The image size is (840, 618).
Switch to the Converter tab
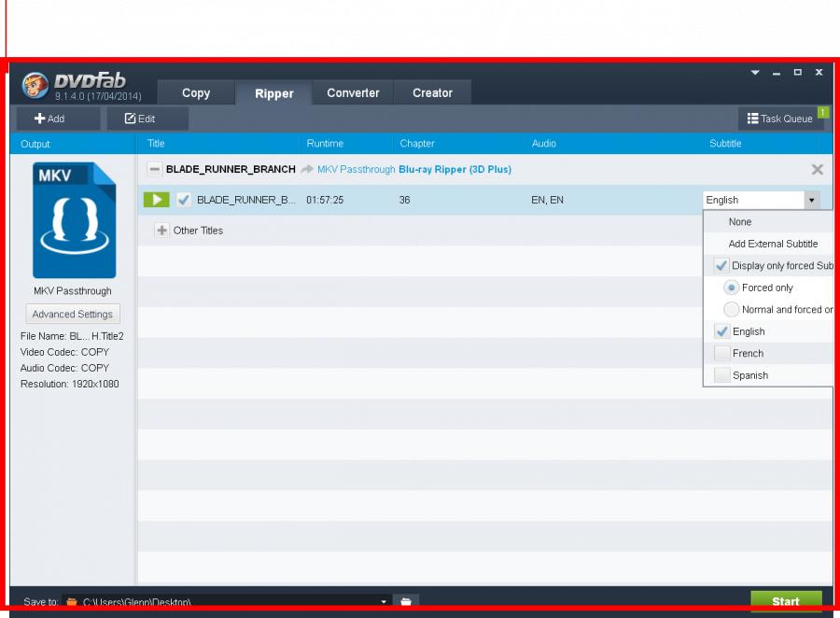pos(353,92)
